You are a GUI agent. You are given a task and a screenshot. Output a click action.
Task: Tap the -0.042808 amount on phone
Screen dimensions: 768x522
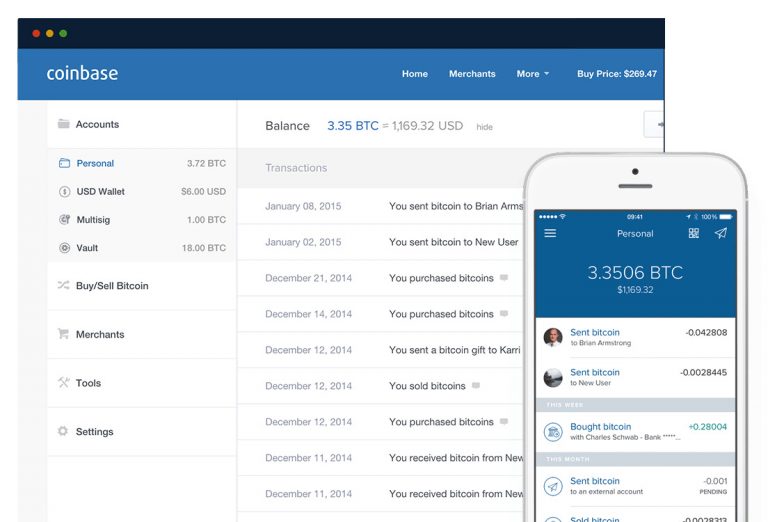click(706, 332)
